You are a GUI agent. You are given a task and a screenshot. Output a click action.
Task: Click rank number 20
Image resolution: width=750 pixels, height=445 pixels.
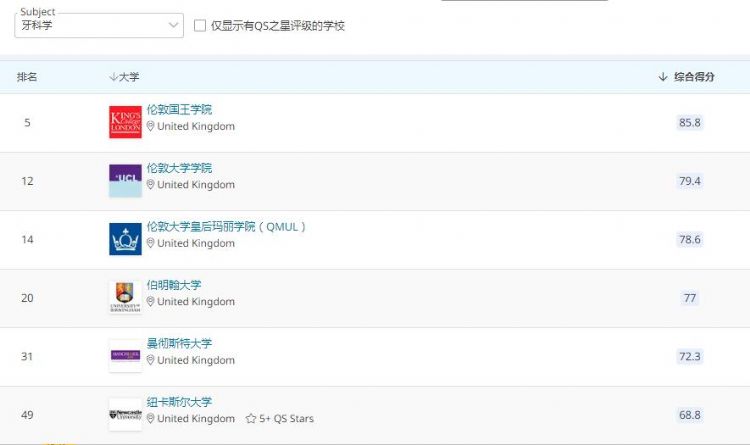pos(27,298)
